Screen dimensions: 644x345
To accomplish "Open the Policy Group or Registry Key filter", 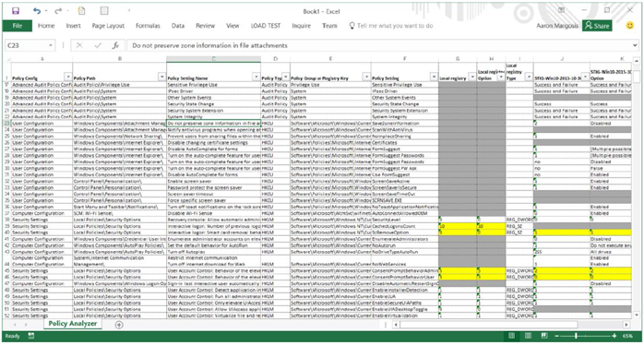I will (366, 77).
